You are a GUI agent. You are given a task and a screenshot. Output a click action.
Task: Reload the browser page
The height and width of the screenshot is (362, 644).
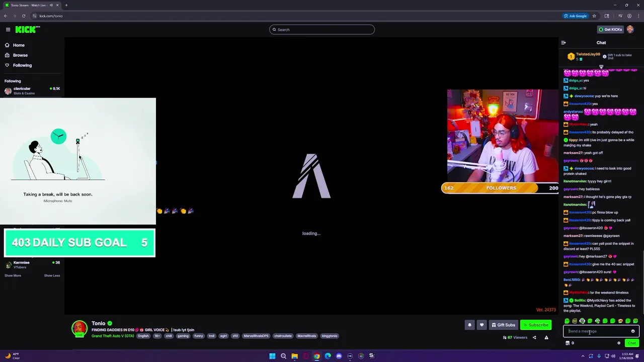click(24, 16)
